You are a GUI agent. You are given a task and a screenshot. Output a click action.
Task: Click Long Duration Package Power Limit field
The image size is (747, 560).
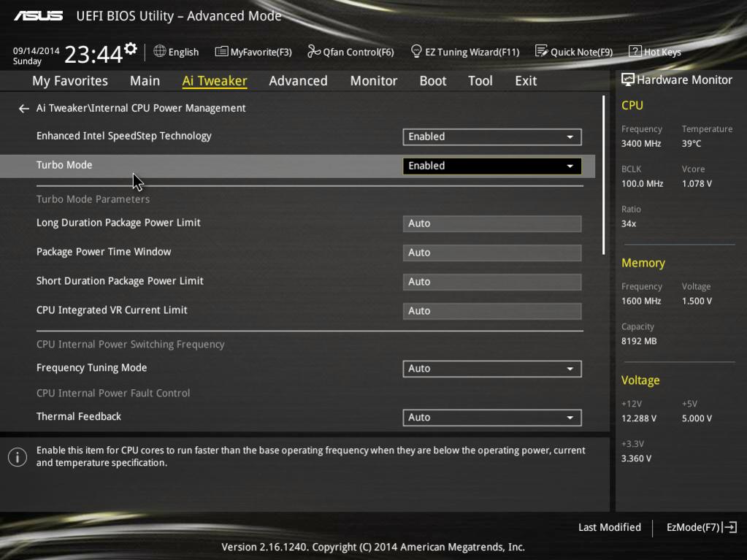pyautogui.click(x=492, y=223)
